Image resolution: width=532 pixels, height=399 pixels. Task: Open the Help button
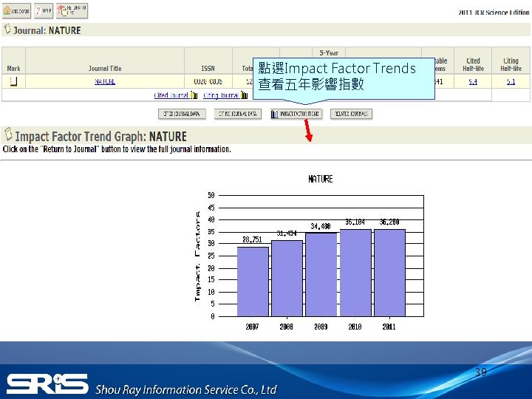44,11
